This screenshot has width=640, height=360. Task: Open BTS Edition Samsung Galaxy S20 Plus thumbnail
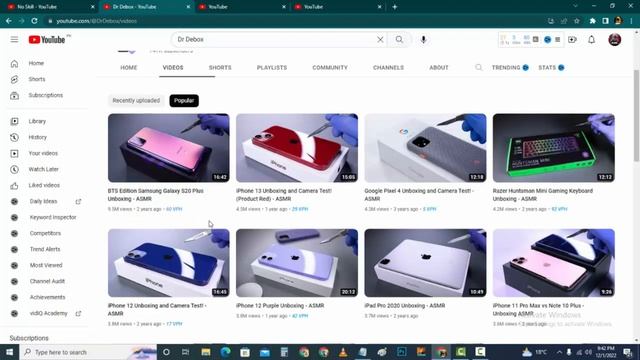pyautogui.click(x=169, y=148)
